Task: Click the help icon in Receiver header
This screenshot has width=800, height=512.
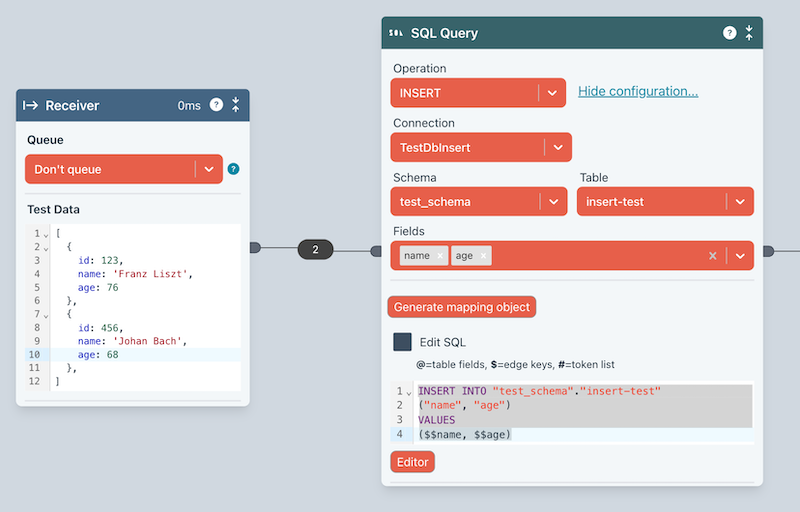Action: click(216, 105)
